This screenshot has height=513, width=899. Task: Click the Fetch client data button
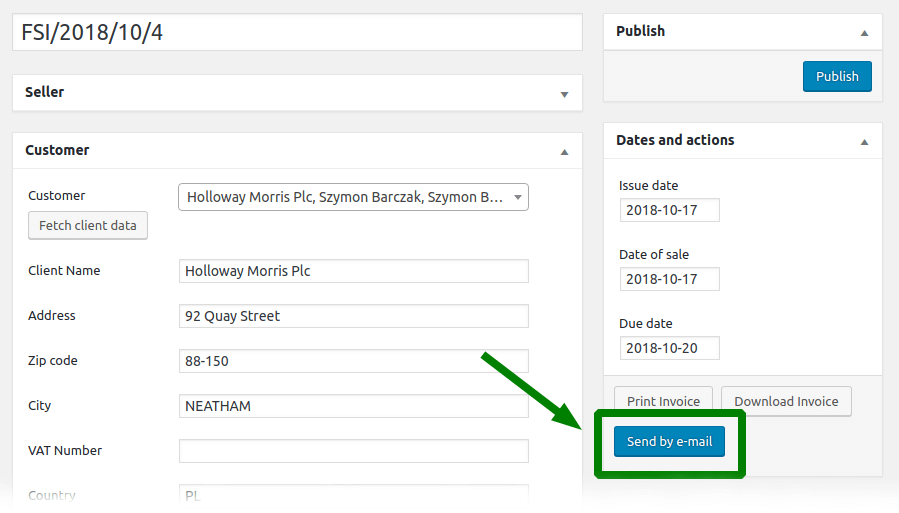88,225
